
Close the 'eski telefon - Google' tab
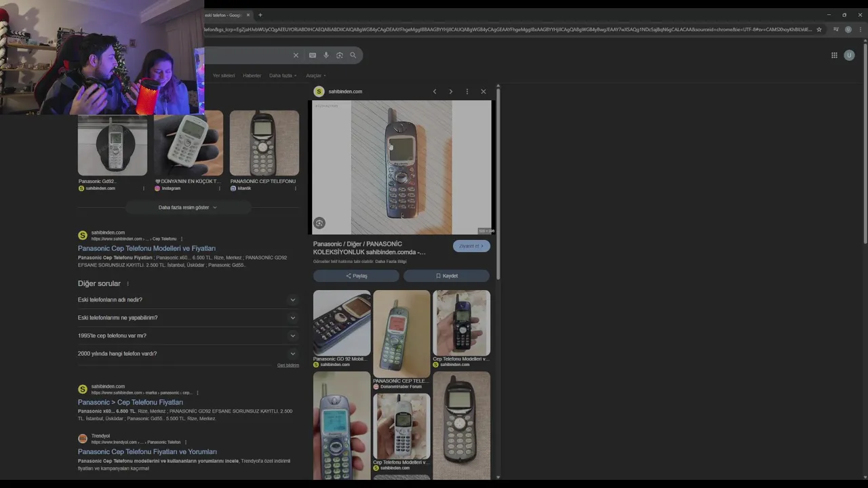pyautogui.click(x=248, y=15)
